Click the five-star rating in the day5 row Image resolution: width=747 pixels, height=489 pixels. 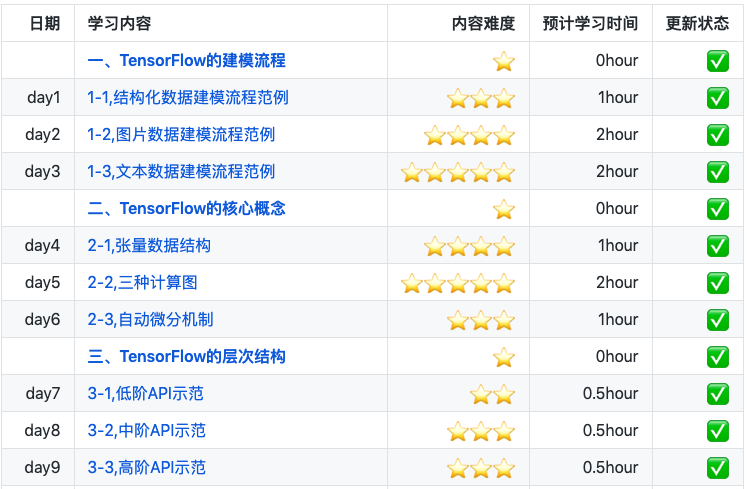pos(458,283)
